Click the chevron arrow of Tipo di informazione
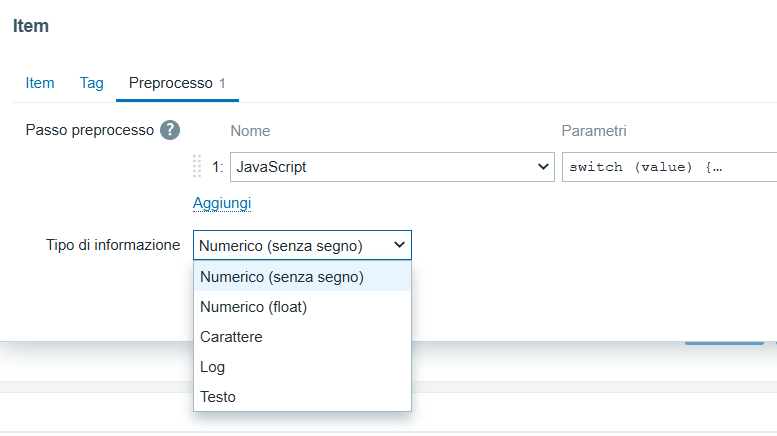This screenshot has height=436, width=777. [400, 245]
